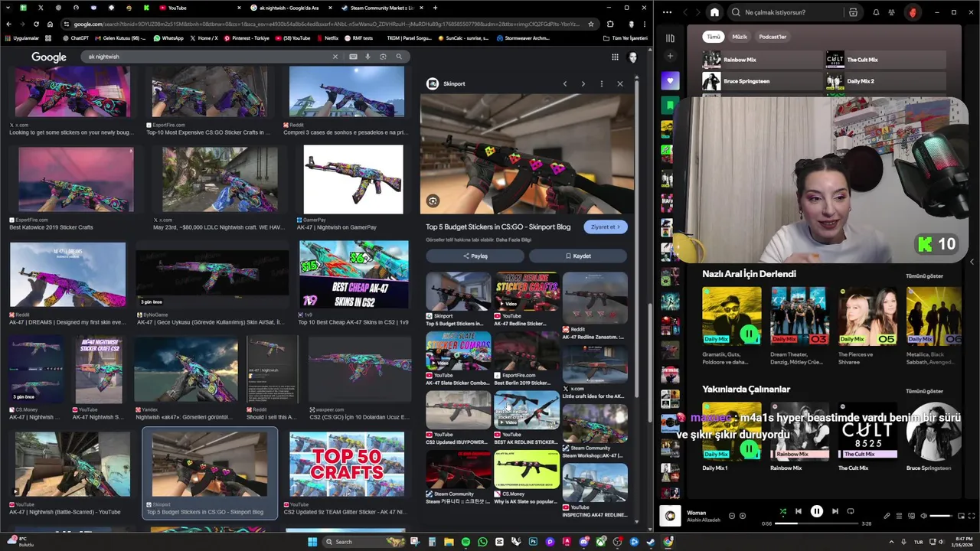Open Spotify queue icon
The image size is (980, 551).
[900, 516]
